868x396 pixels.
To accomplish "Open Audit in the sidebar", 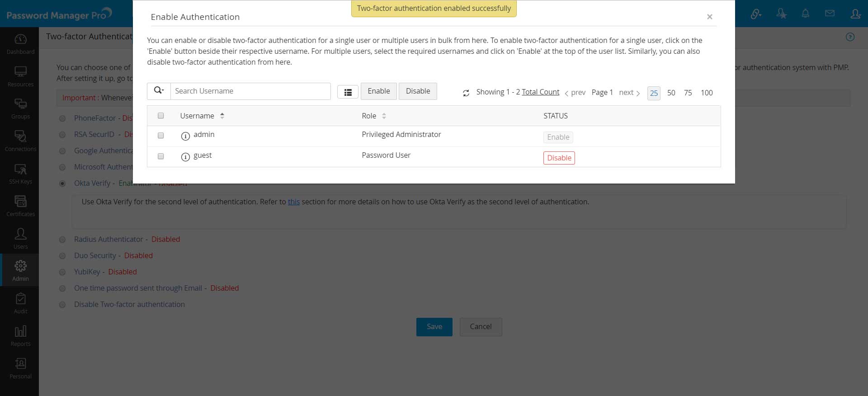I will (20, 303).
